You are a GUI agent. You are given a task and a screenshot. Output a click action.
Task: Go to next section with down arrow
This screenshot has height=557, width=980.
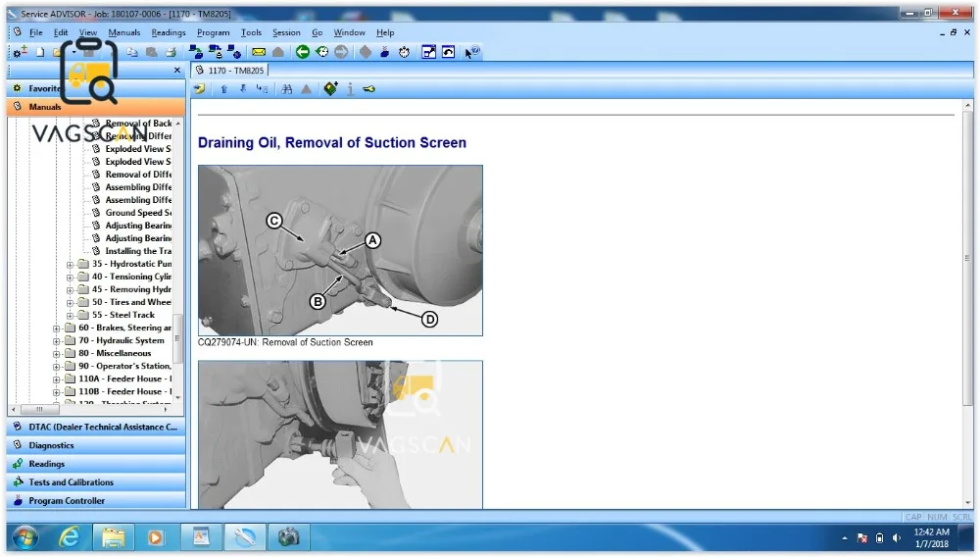pyautogui.click(x=243, y=89)
